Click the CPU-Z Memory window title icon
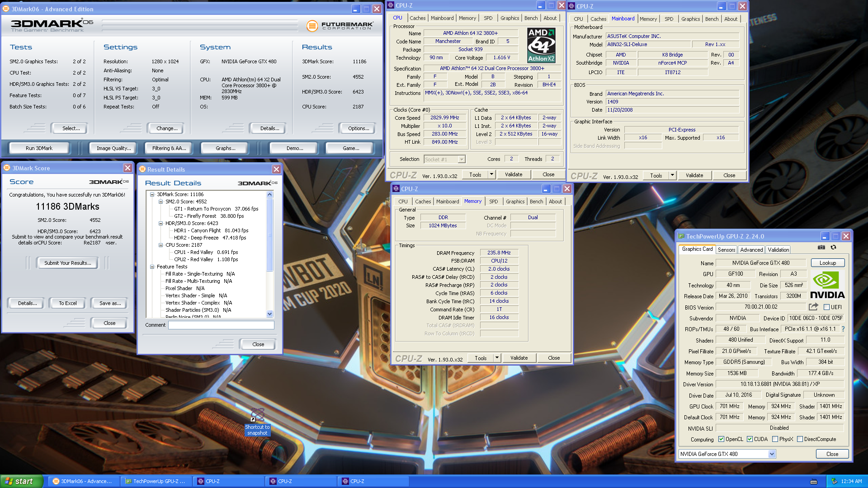 point(396,188)
